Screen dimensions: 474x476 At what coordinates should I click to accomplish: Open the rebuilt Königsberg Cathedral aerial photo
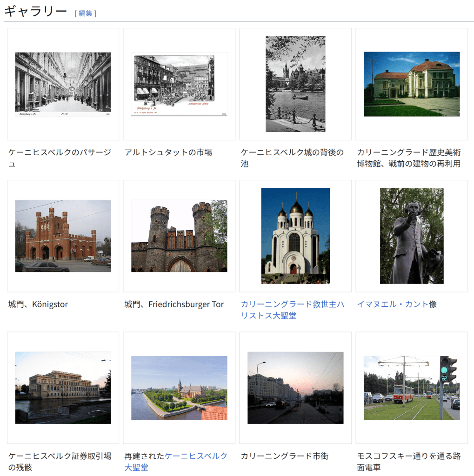click(179, 388)
